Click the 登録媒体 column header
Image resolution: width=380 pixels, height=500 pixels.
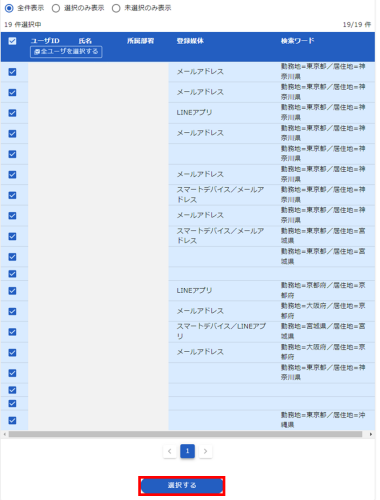190,41
